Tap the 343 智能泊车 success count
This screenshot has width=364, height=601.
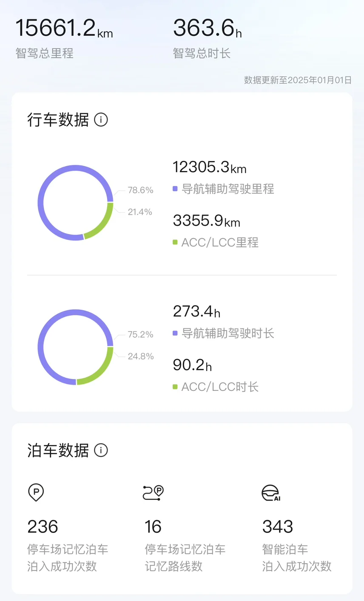(278, 527)
